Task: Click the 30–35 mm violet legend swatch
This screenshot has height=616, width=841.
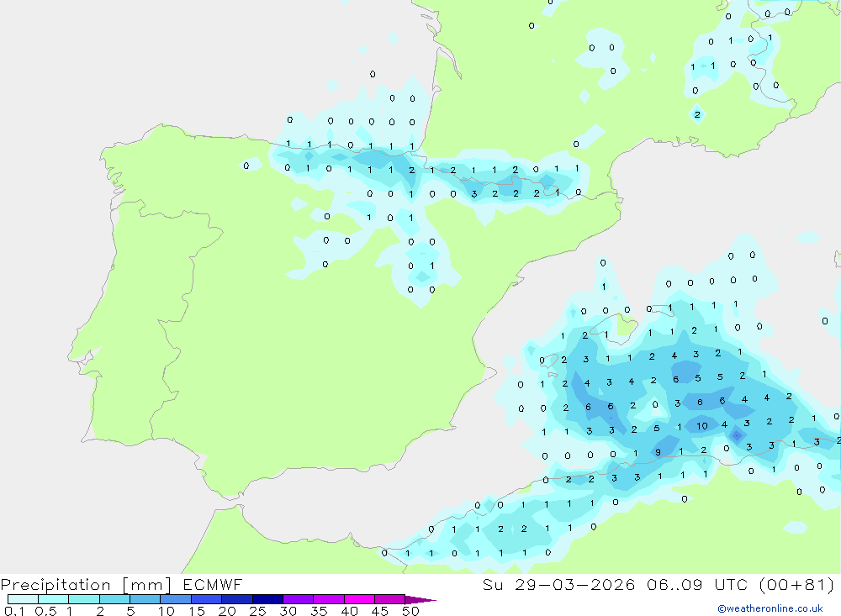Action: pos(299,599)
